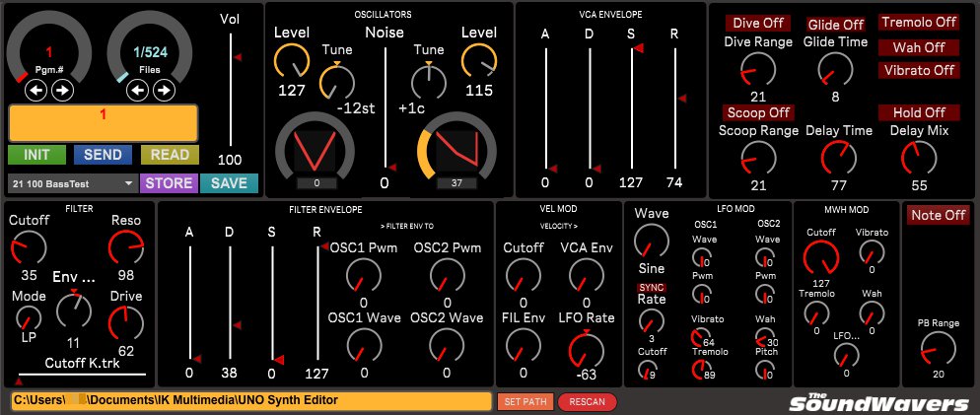Click the Vol slider
This screenshot has height=415, width=980.
click(x=231, y=89)
